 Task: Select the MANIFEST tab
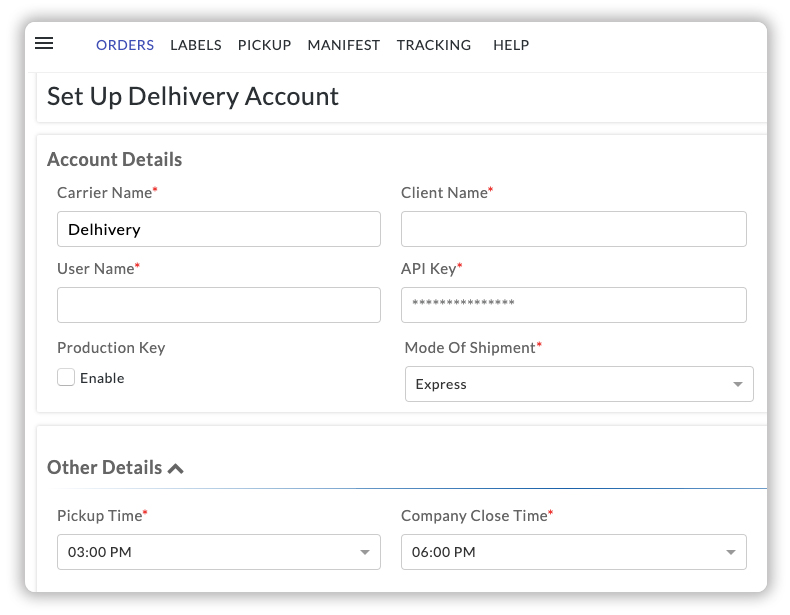point(344,45)
